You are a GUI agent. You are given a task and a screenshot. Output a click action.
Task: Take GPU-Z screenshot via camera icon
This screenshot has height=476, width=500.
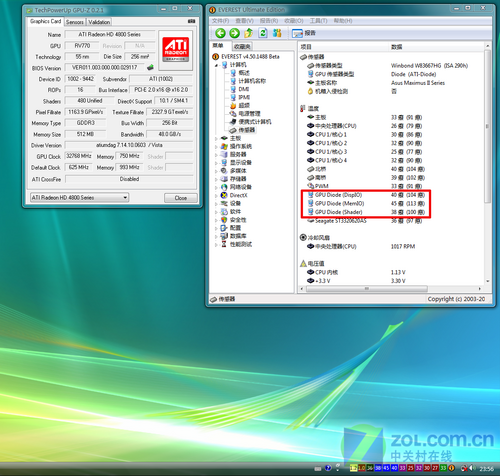[x=191, y=21]
